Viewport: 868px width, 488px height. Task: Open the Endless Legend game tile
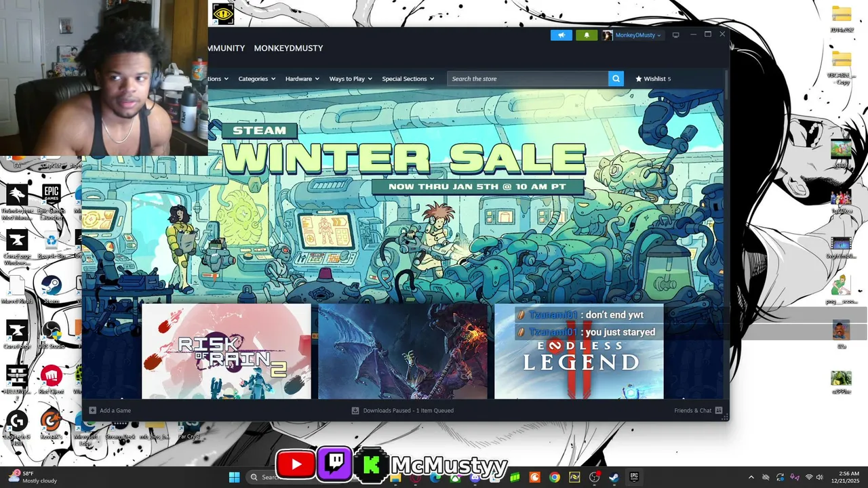point(579,351)
